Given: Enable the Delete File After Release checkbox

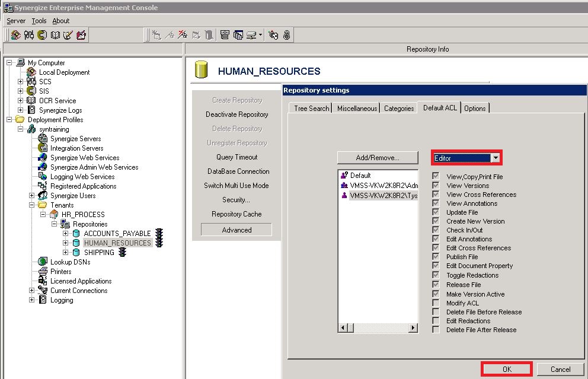Looking at the screenshot, I should (x=436, y=329).
